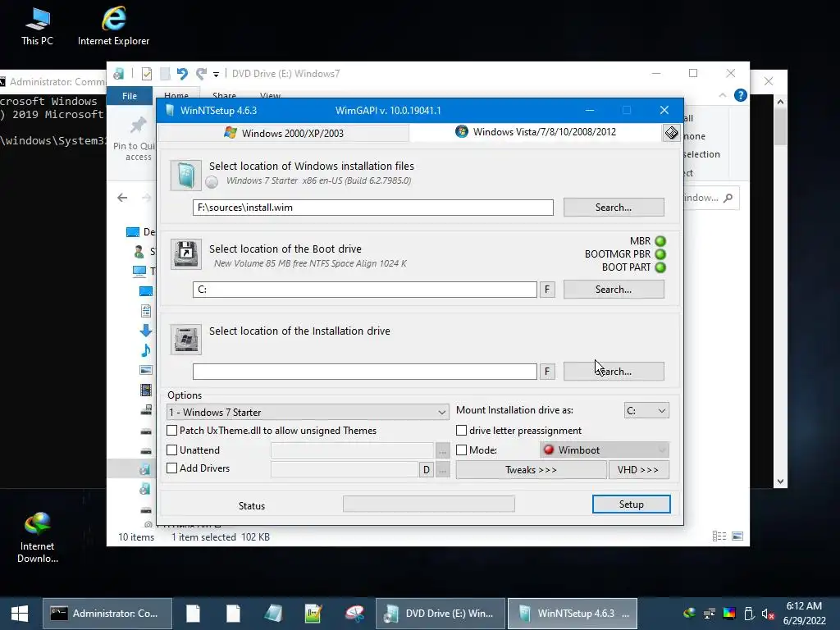Viewport: 840px width, 630px height.
Task: Switch to Administrator Command Prompt taskbar button
Action: click(x=107, y=614)
